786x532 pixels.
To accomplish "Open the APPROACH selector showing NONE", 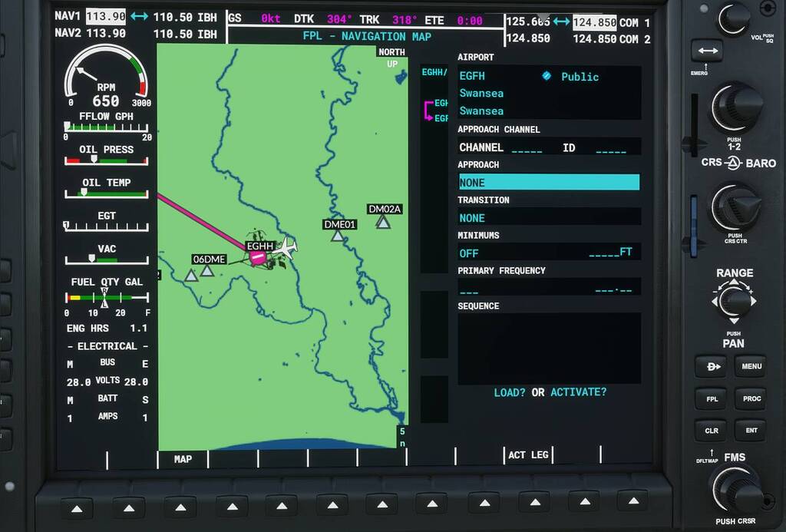I will pos(548,182).
